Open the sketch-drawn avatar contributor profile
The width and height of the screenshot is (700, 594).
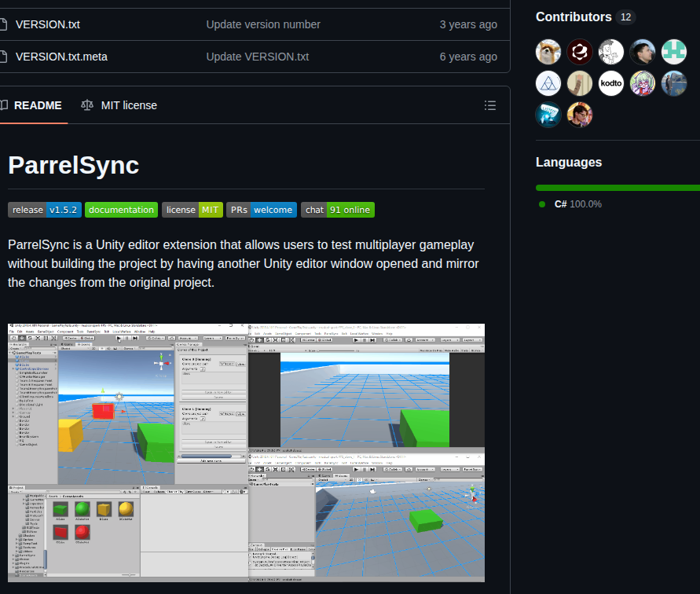[610, 52]
